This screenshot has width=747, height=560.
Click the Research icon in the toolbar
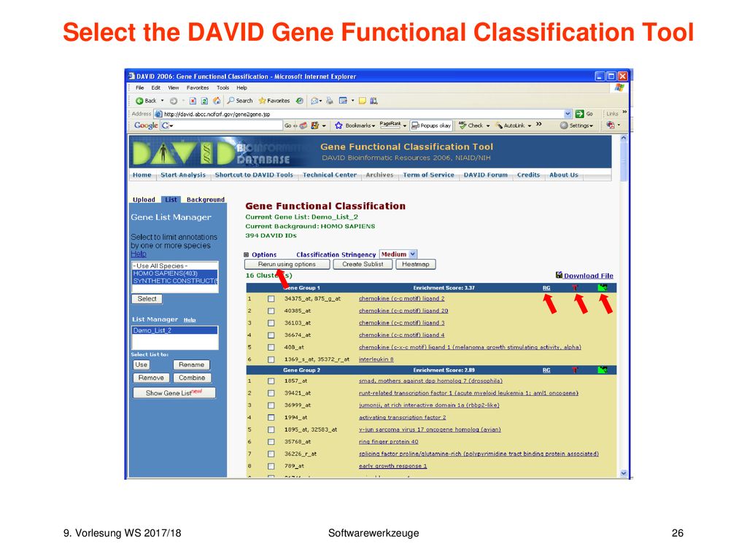coord(374,101)
